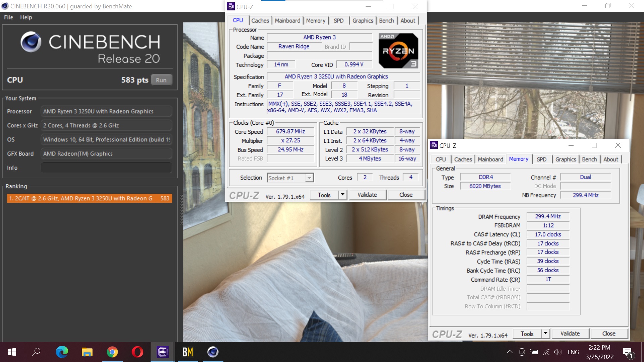
Task: Open Opera browser from taskbar
Action: pyautogui.click(x=138, y=352)
